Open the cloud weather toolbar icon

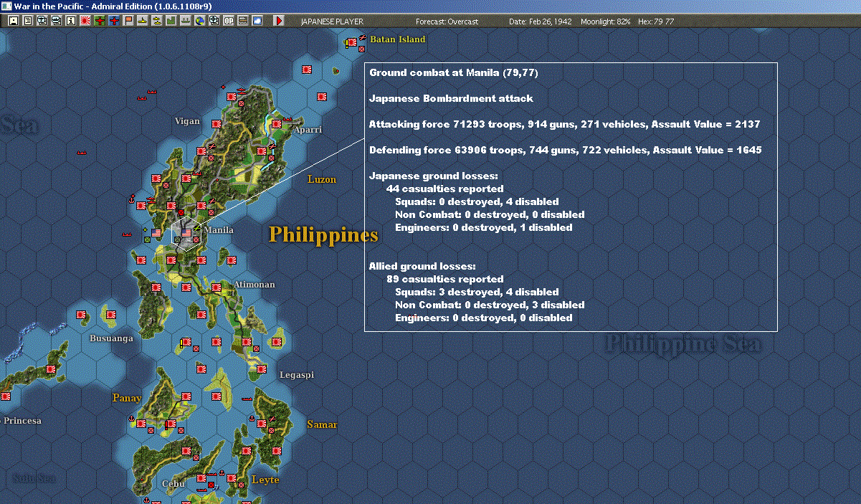(x=257, y=21)
